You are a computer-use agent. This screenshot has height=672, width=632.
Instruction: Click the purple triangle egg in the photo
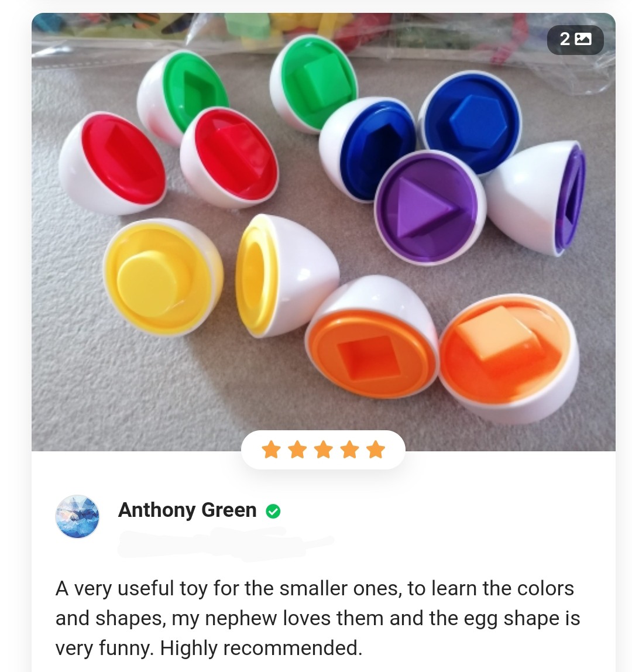(430, 208)
